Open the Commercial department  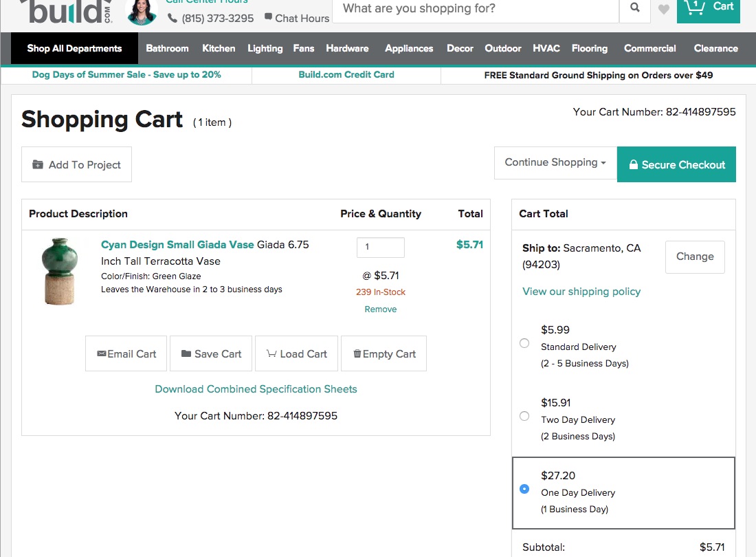[650, 48]
